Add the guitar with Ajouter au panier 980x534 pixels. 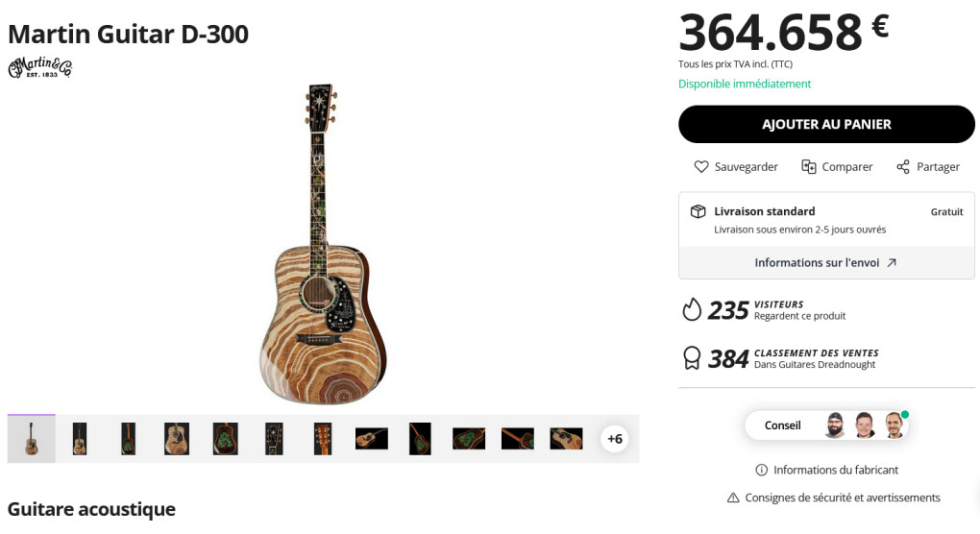click(826, 125)
